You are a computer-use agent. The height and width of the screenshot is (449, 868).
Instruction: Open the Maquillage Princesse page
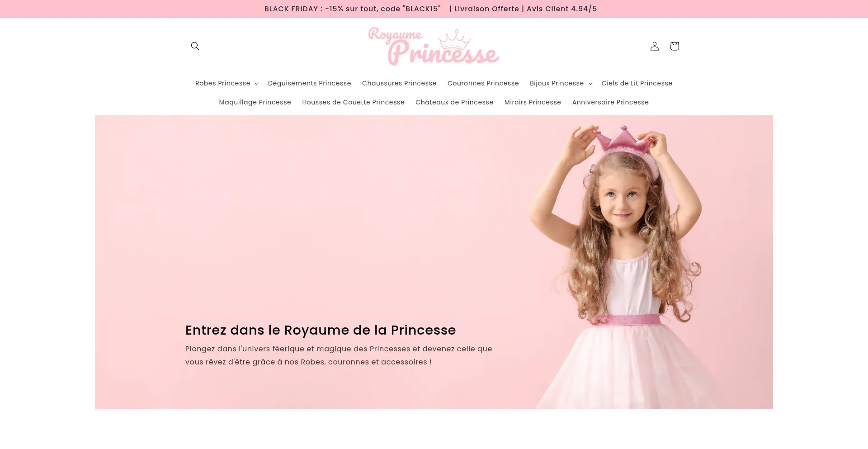tap(255, 102)
